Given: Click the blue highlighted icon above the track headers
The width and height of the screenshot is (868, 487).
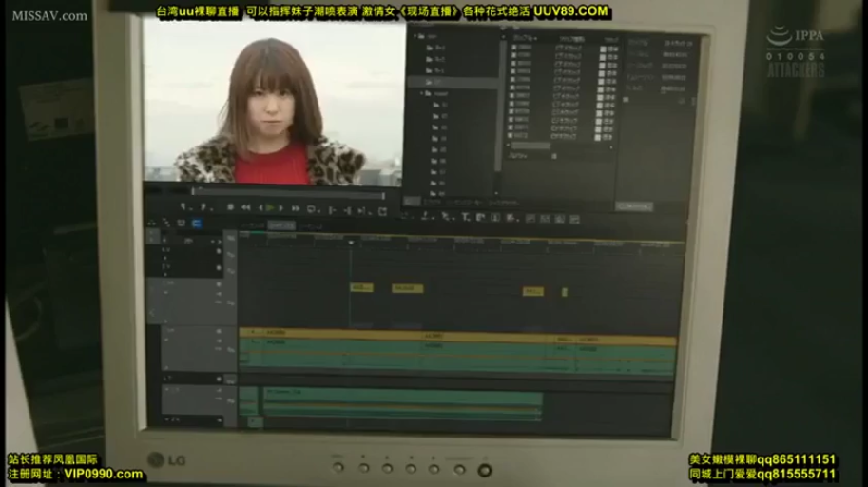Looking at the screenshot, I should point(197,224).
